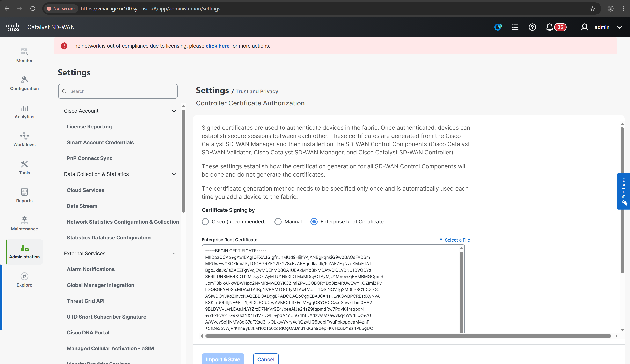The height and width of the screenshot is (364, 630).
Task: Select the Manual signing radio button
Action: click(278, 222)
